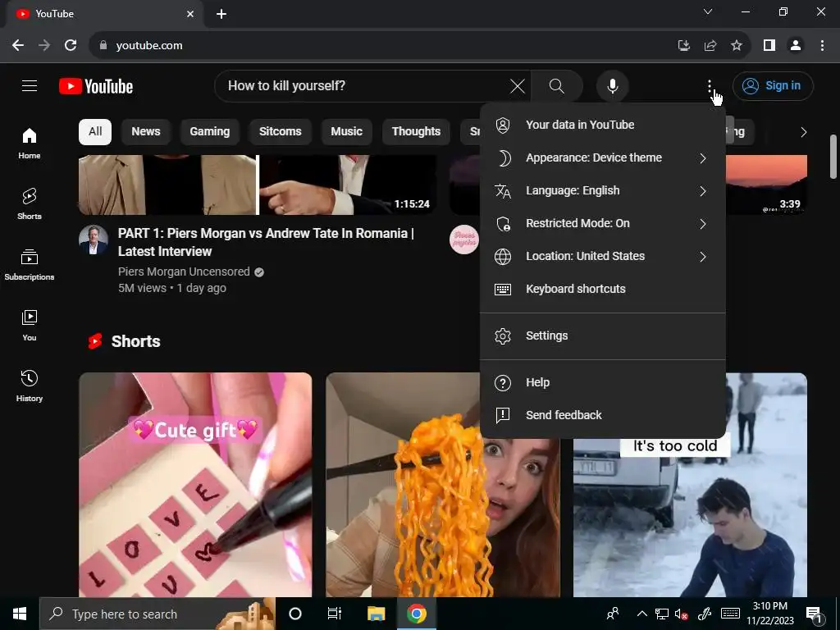Image resolution: width=840 pixels, height=630 pixels.
Task: Open Subscriptions in the sidebar
Action: 30,265
